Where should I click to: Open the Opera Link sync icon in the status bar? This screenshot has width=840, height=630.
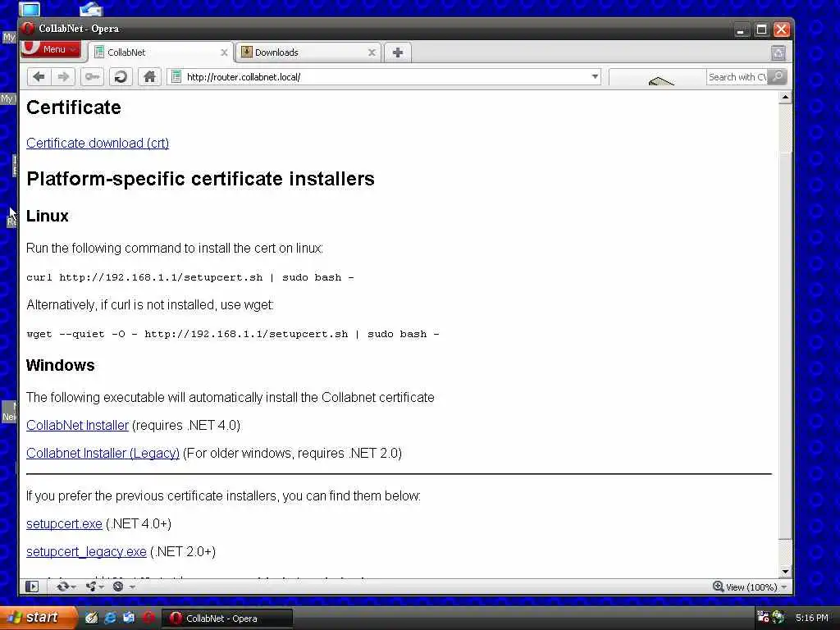tap(62, 587)
